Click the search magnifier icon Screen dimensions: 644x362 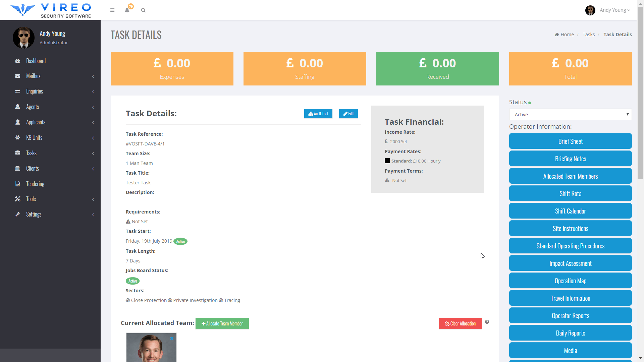tap(143, 10)
